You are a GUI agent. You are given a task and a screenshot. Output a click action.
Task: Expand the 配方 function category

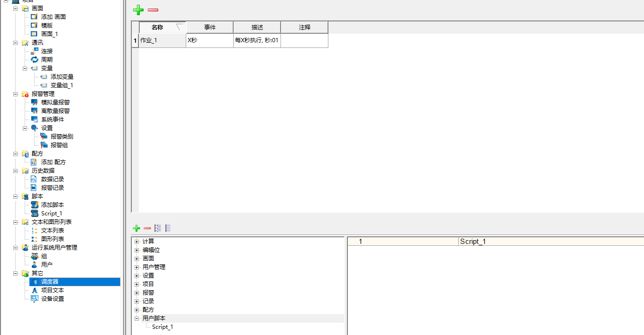click(136, 309)
